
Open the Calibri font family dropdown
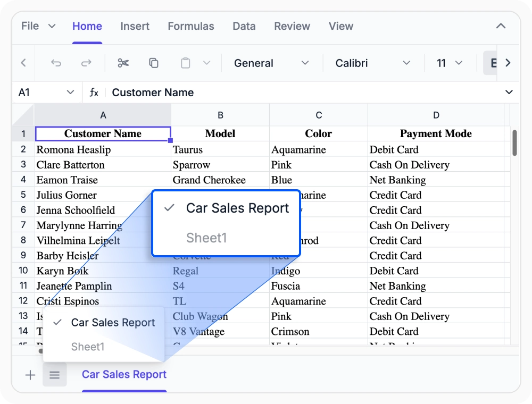pyautogui.click(x=372, y=63)
